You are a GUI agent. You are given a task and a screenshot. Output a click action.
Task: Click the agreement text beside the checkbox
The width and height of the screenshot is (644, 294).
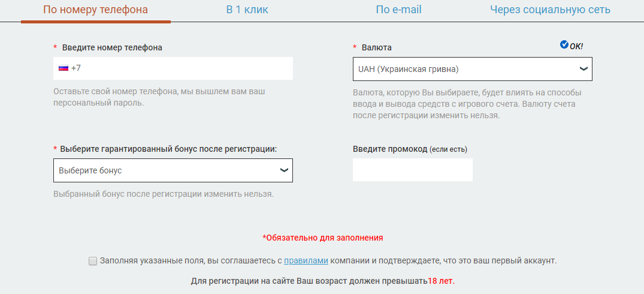click(328, 260)
